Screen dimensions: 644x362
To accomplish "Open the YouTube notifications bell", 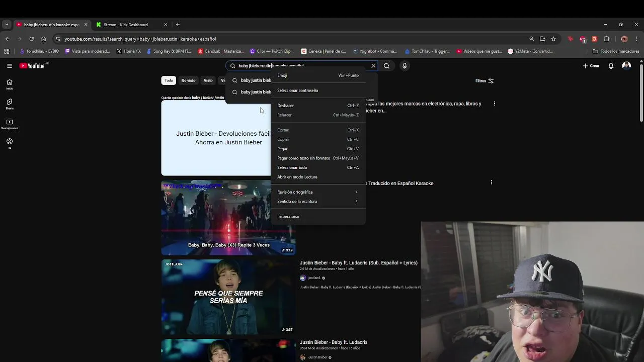I will click(611, 66).
